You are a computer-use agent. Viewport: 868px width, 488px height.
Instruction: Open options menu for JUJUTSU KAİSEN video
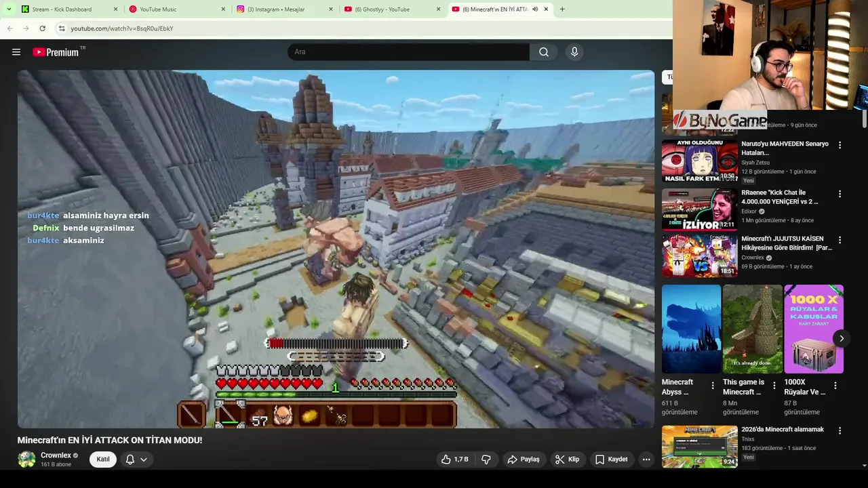click(x=840, y=240)
